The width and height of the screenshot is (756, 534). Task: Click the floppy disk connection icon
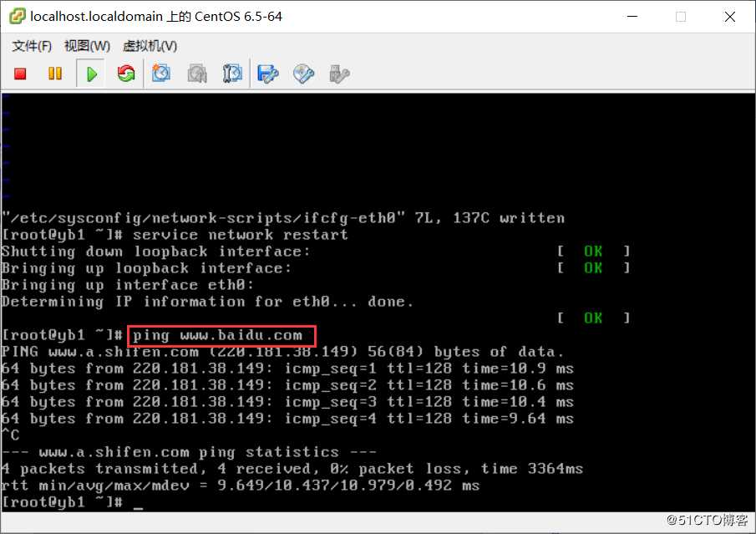pos(268,74)
